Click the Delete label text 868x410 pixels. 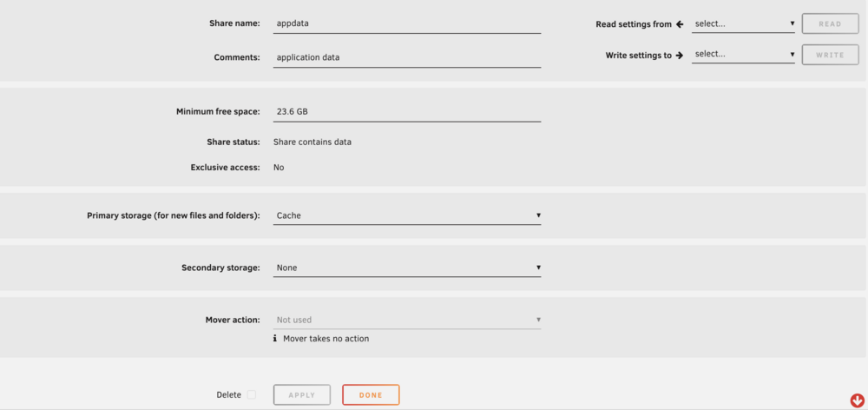pos(228,395)
